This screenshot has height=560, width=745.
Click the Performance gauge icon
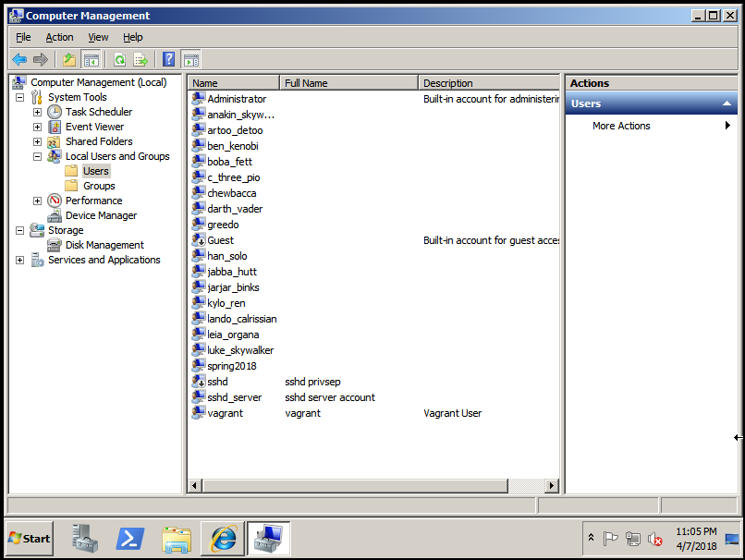pyautogui.click(x=55, y=201)
